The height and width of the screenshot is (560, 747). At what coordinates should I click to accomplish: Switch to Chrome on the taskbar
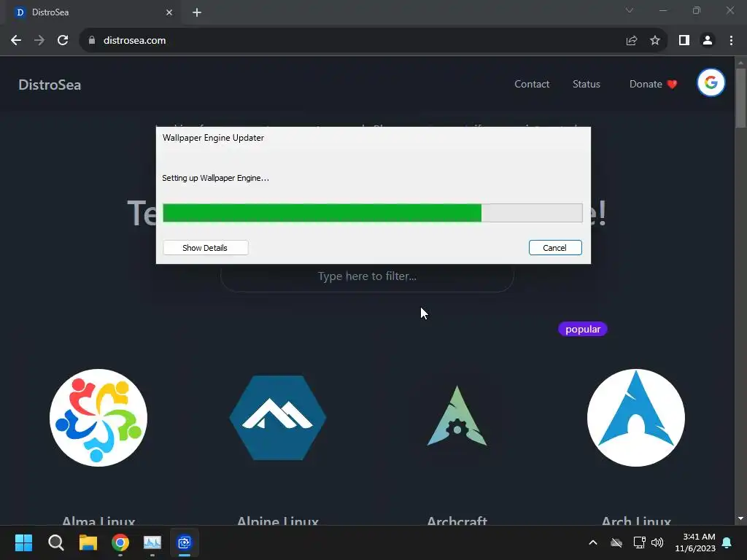click(120, 542)
